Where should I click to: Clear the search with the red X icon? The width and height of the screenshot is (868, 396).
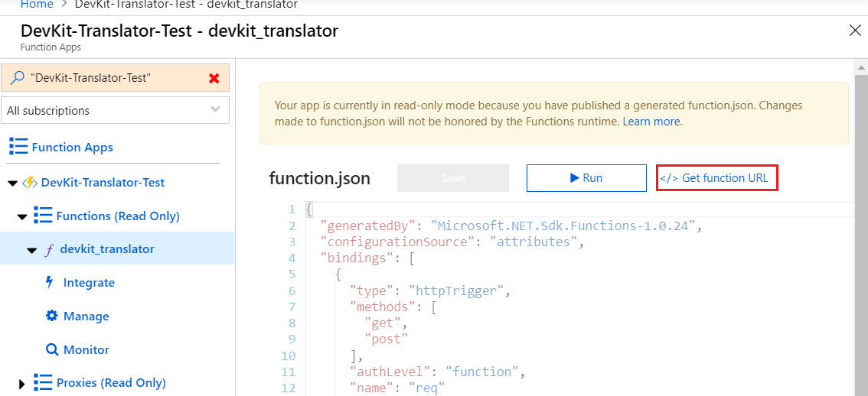pos(214,79)
